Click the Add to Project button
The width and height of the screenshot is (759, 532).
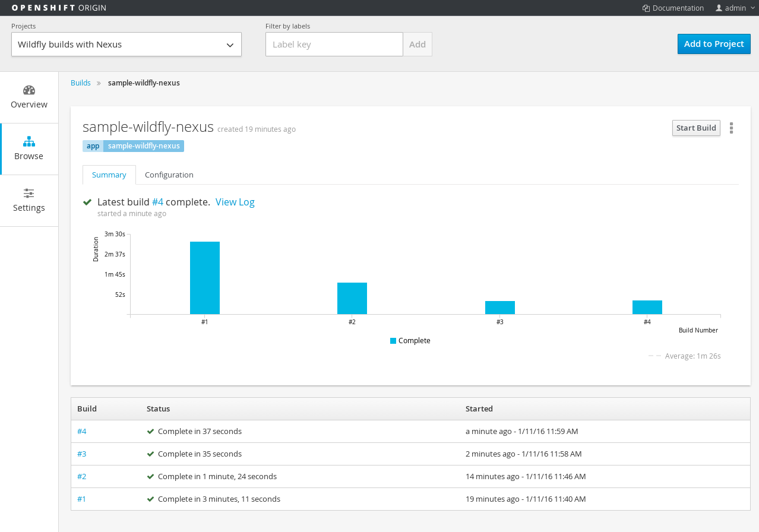click(713, 44)
